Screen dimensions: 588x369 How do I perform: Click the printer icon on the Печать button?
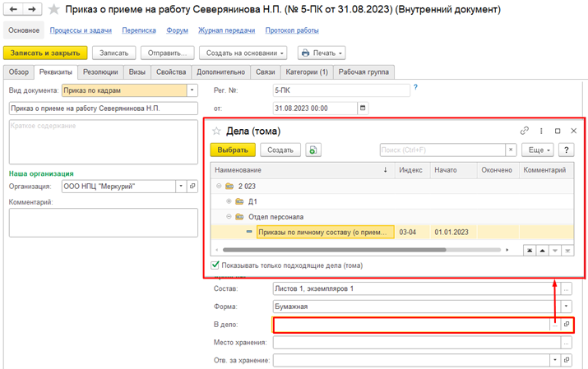click(x=306, y=53)
